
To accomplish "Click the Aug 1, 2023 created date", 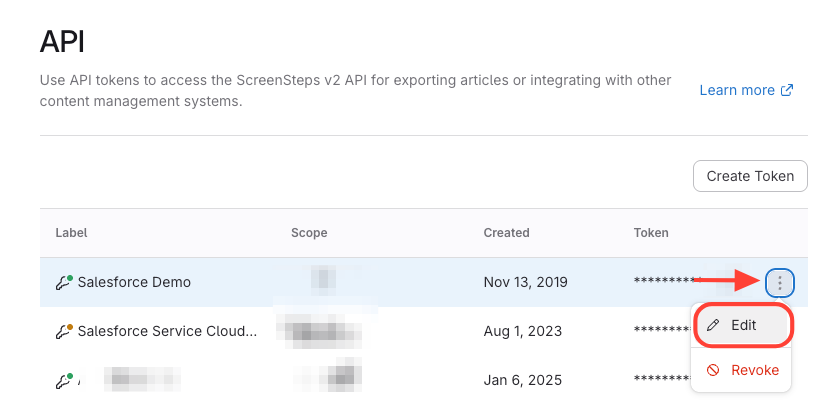I will click(x=522, y=331).
